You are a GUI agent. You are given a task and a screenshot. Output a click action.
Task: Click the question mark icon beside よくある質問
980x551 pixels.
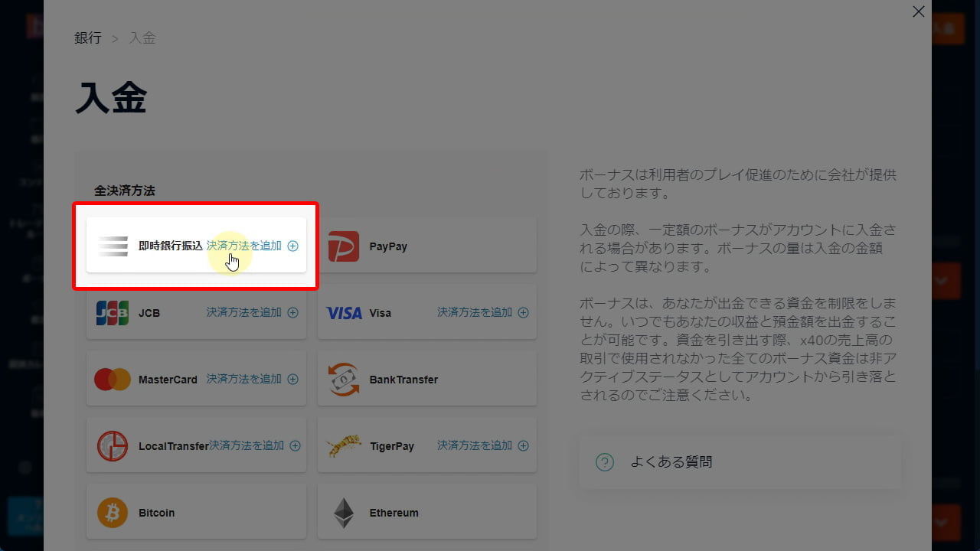tap(605, 462)
